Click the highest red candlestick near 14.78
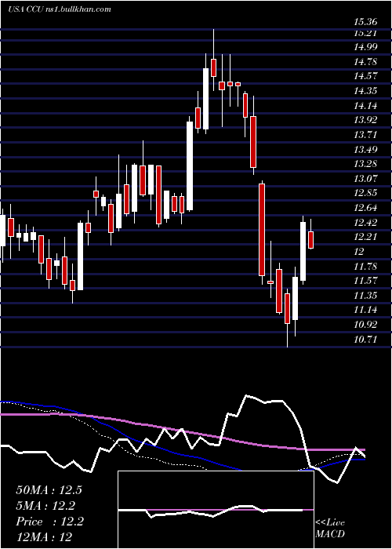 [213, 67]
